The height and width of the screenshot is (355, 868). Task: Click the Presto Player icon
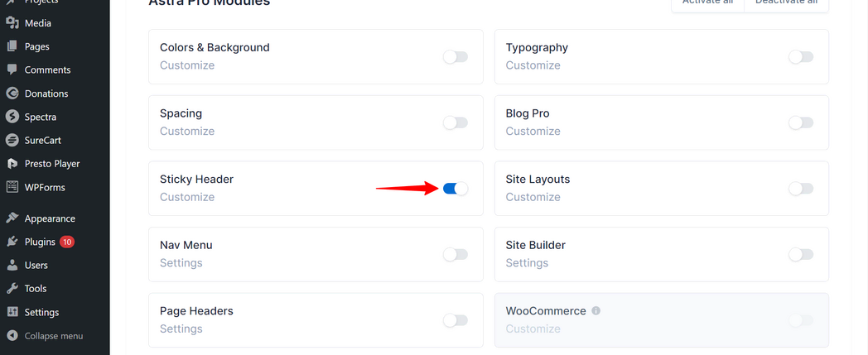(x=12, y=164)
